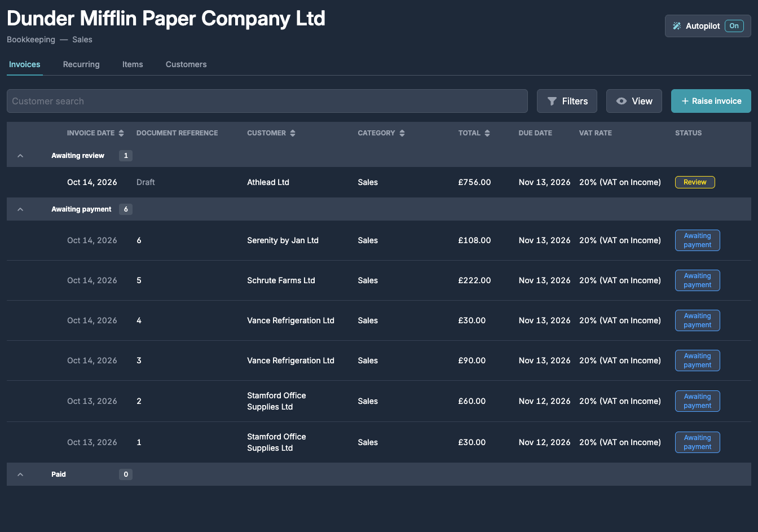Select Vance Refrigeration invoice for £90.00
Screen dimensions: 758x532
(379, 360)
